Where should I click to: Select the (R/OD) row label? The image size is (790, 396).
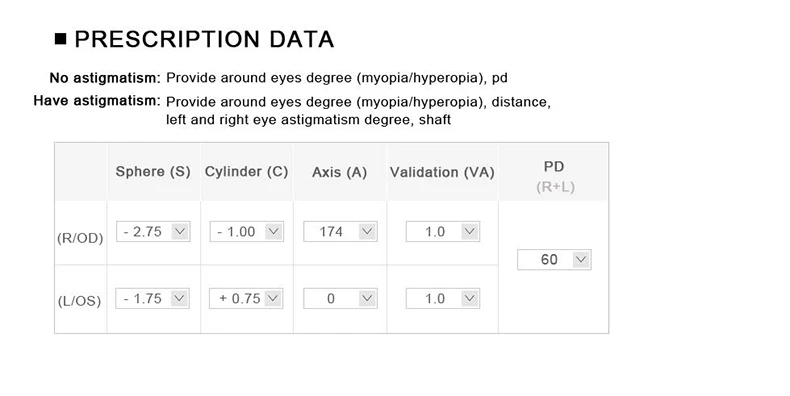pyautogui.click(x=80, y=238)
